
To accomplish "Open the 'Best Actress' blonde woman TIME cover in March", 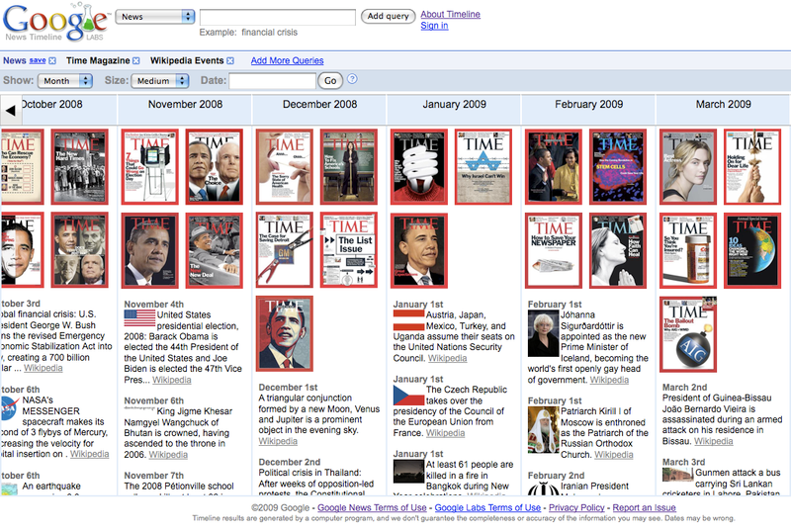I will (x=688, y=166).
